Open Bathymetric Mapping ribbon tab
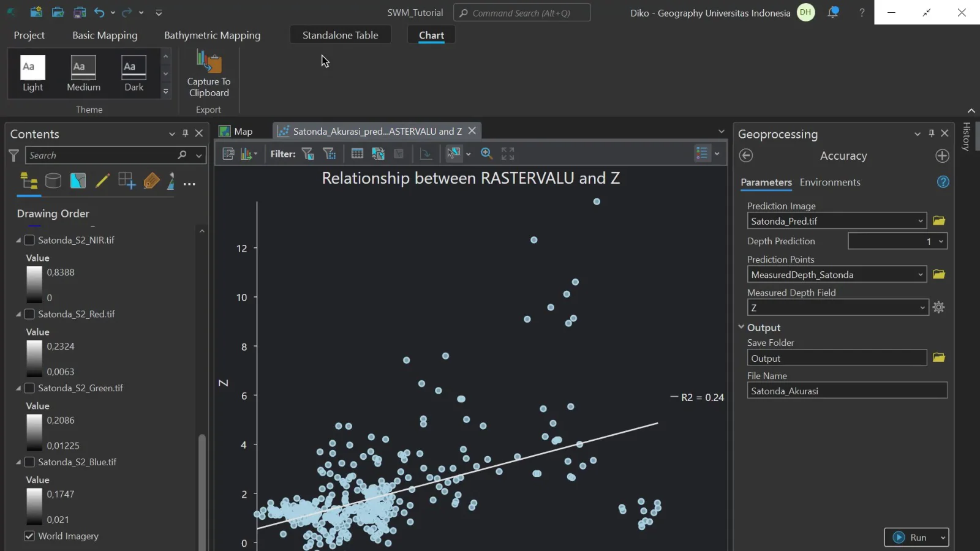This screenshot has height=551, width=980. click(213, 36)
